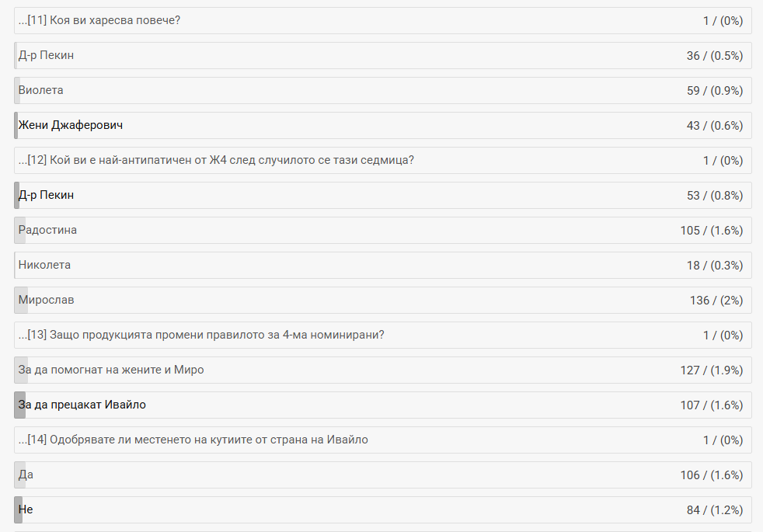Select the 'Радостина' poll answer
The image size is (763, 532).
[48, 230]
